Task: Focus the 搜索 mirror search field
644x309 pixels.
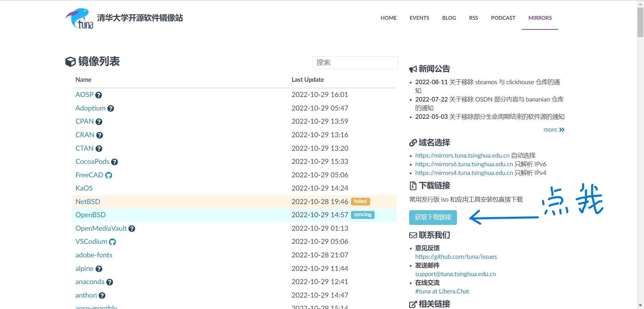Action: click(x=355, y=63)
